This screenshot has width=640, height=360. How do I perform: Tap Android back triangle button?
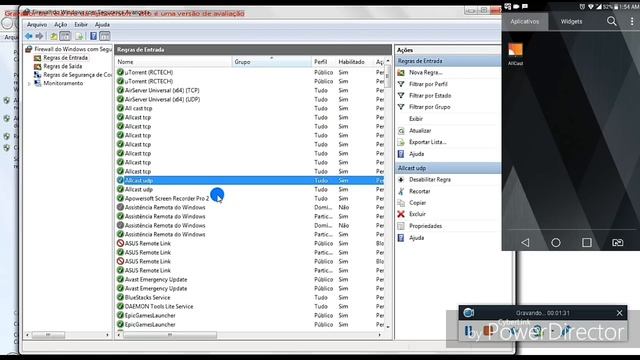pyautogui.click(x=525, y=242)
